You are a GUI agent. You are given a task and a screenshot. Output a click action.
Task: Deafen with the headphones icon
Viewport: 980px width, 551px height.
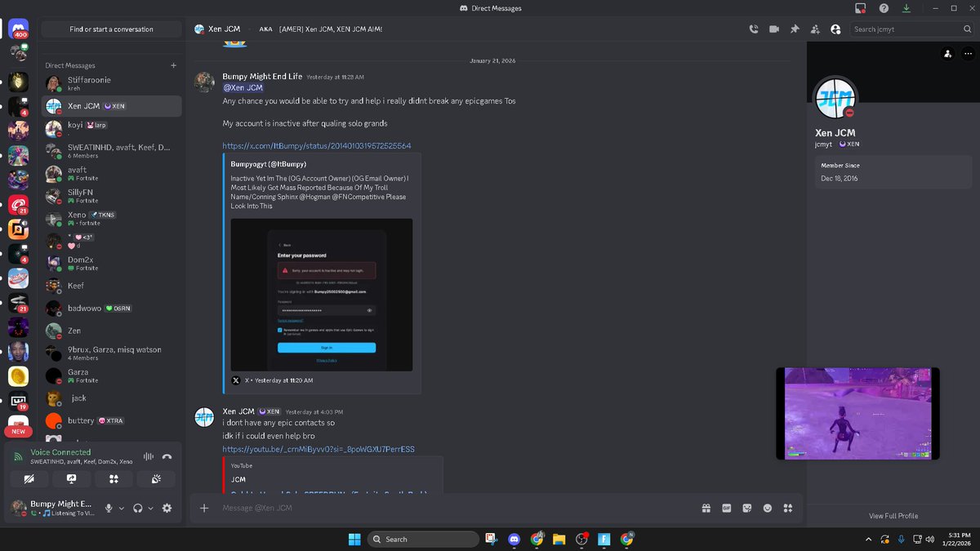[138, 508]
